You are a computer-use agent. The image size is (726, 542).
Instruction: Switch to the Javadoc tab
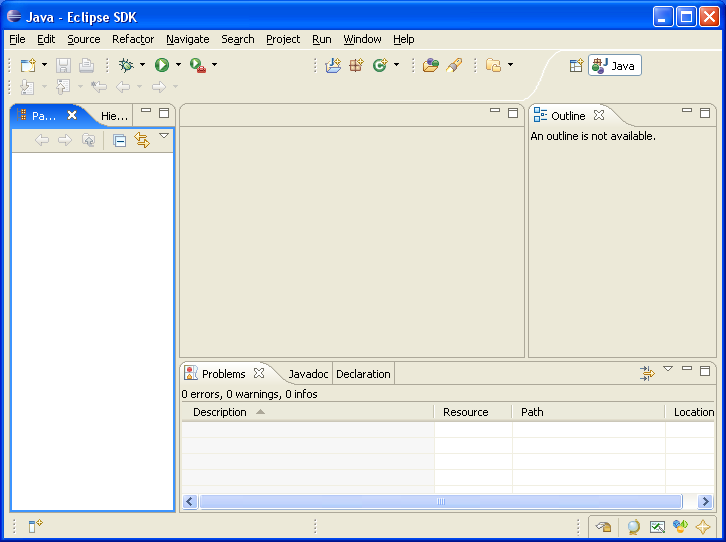[x=308, y=374]
